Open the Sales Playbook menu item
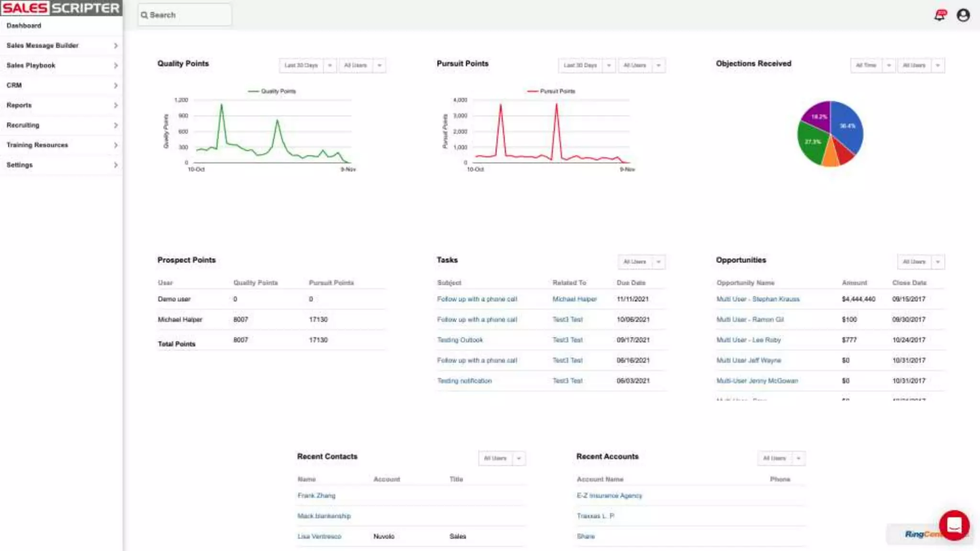Image resolution: width=980 pixels, height=551 pixels. click(31, 66)
